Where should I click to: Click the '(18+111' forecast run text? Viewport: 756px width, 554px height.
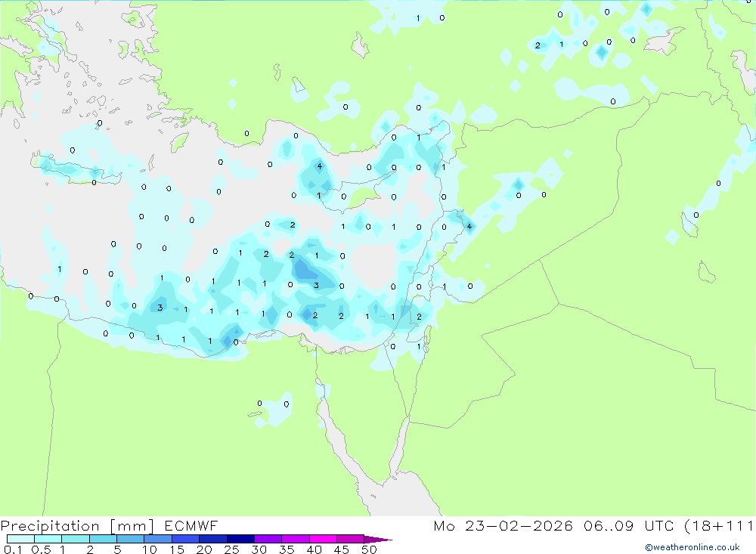pos(718,526)
